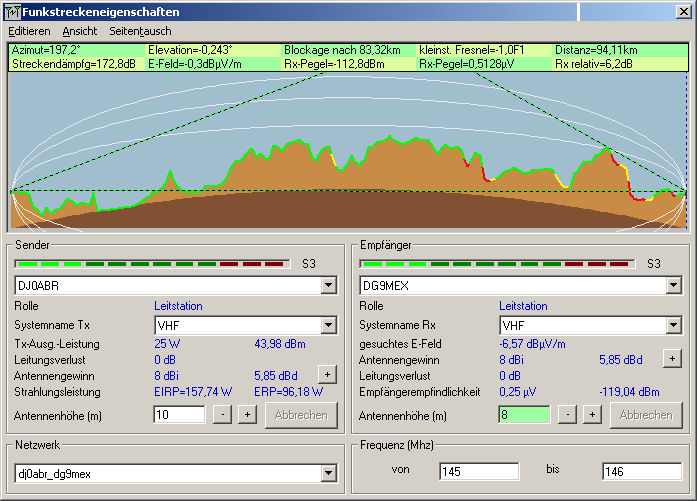Decrease Empfänger Antennenhöhe with minus button
Viewport: 697px width, 501px height.
567,415
